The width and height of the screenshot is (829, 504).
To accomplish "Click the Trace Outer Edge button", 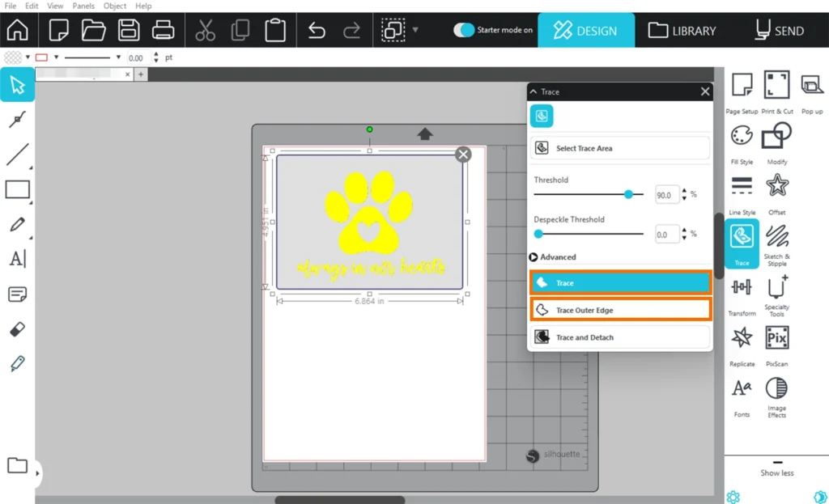I will tap(620, 310).
